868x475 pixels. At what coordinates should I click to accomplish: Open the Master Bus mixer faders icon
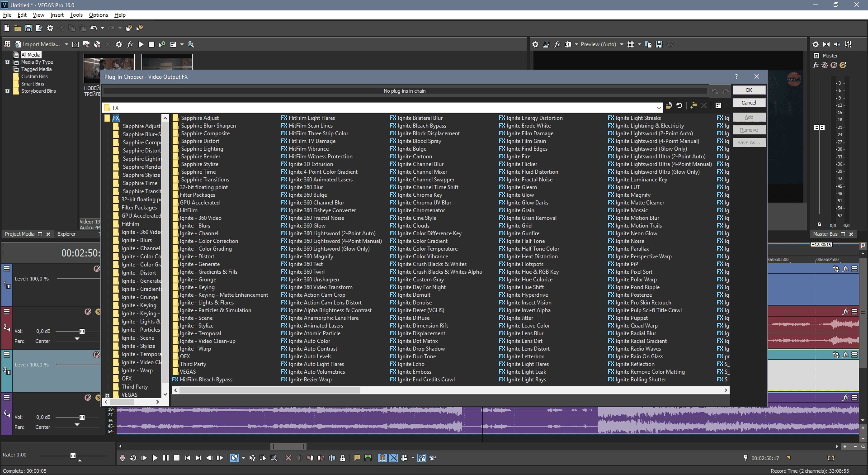coord(848,44)
